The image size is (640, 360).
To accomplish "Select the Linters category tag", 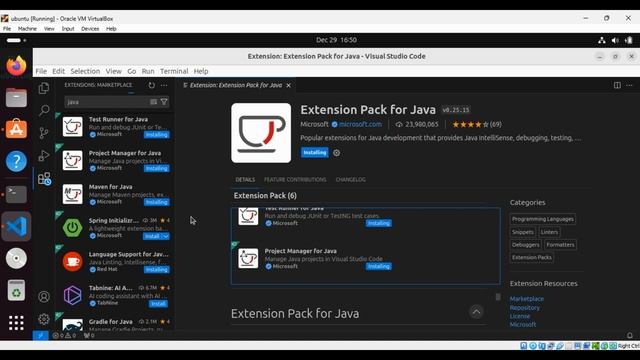I will 549,232.
